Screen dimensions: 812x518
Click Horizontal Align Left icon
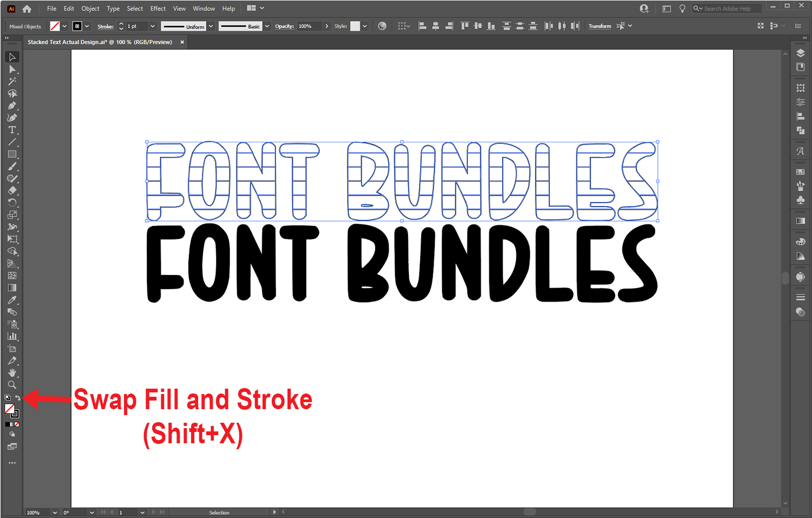(423, 26)
